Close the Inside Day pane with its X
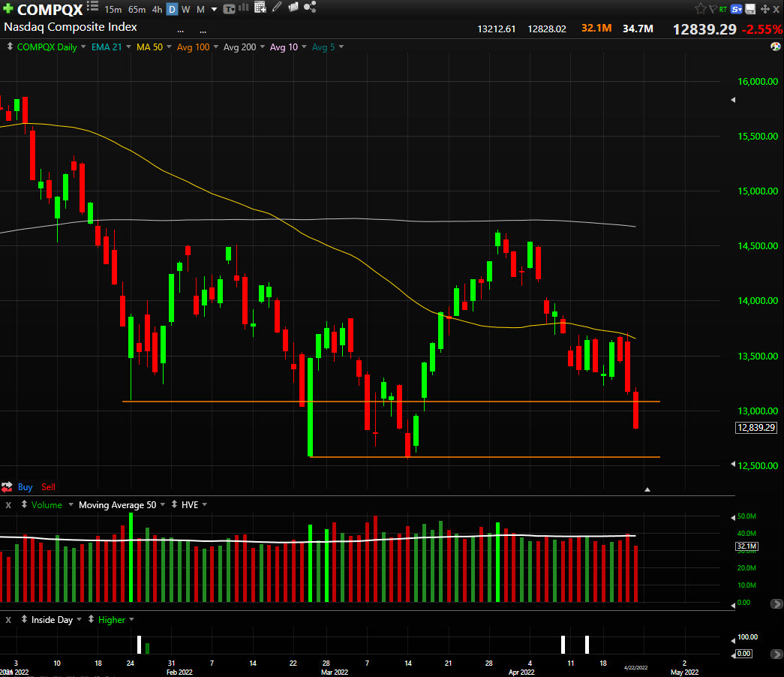 coord(8,620)
